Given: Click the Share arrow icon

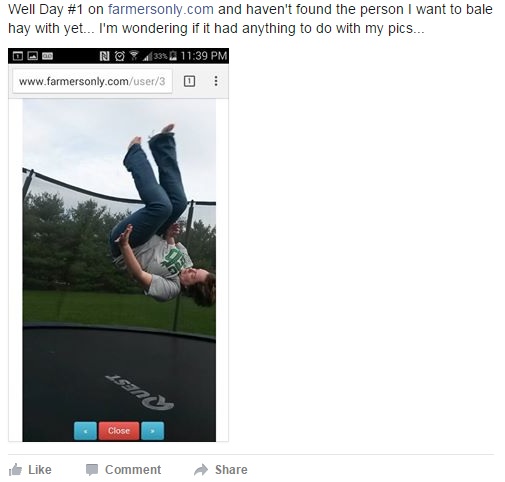Looking at the screenshot, I should 201,470.
